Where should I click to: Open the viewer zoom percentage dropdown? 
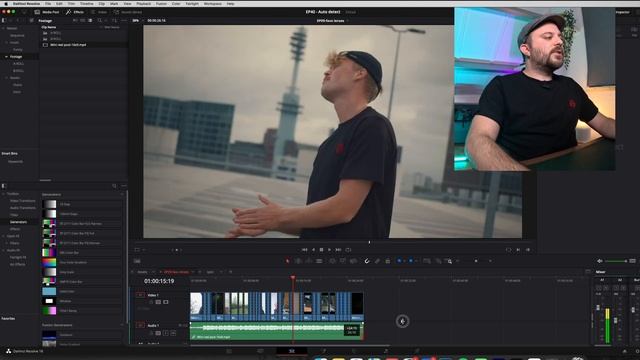pos(137,20)
